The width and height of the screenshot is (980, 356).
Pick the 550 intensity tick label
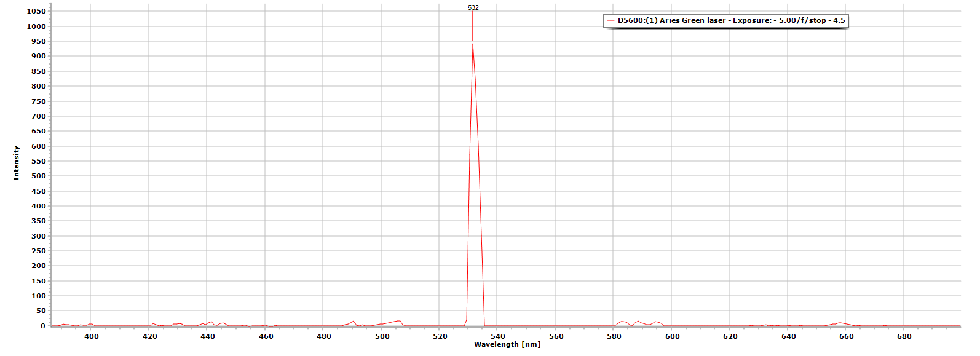(39, 161)
